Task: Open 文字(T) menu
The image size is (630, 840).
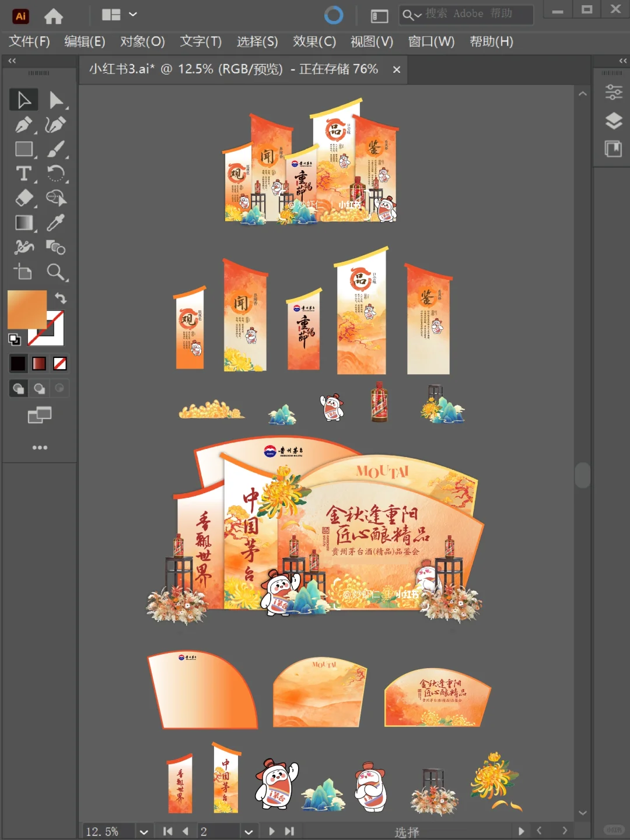Action: pos(201,41)
